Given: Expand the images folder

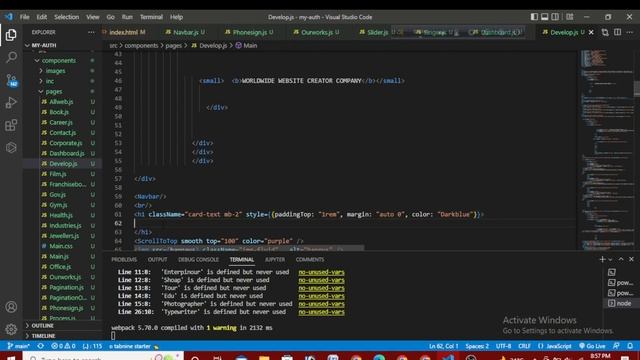Looking at the screenshot, I should [x=62, y=71].
